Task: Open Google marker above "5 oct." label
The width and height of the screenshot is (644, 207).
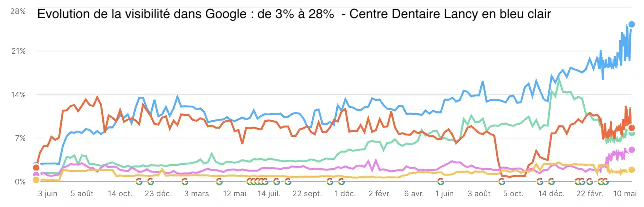Action: click(502, 182)
